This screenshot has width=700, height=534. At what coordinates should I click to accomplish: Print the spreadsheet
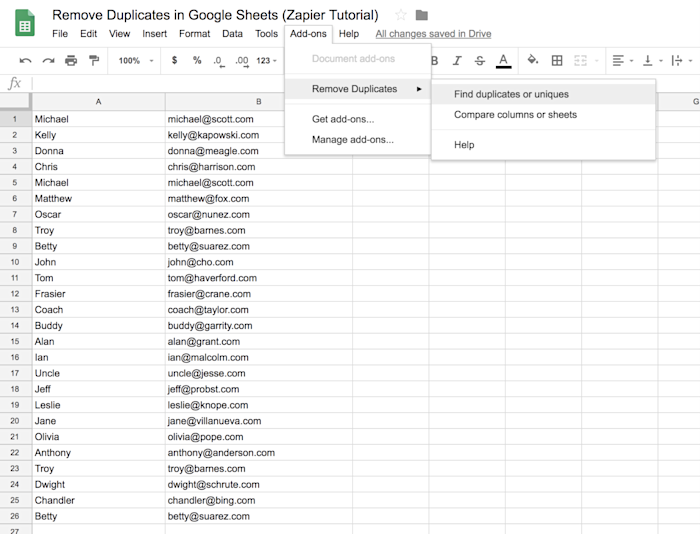tap(71, 60)
